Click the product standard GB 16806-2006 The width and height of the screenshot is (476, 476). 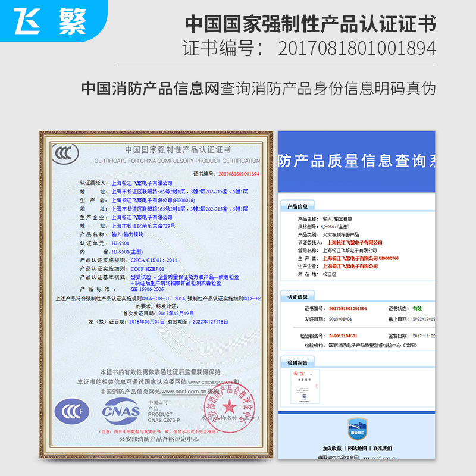(x=147, y=289)
